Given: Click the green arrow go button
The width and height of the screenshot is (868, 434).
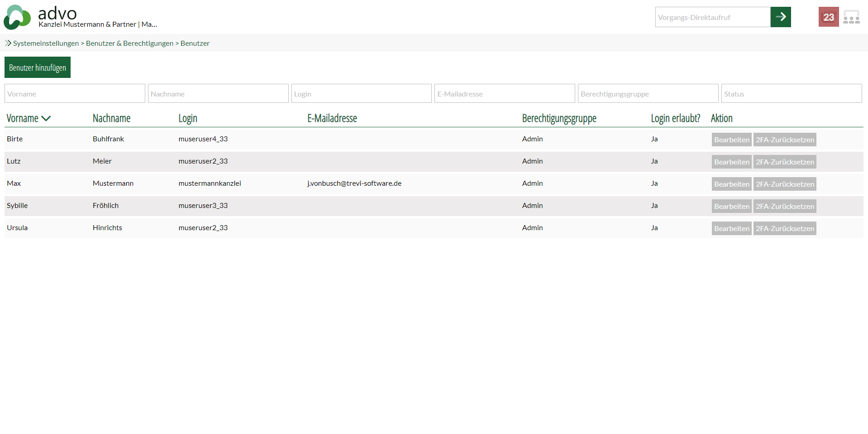Looking at the screenshot, I should [780, 17].
